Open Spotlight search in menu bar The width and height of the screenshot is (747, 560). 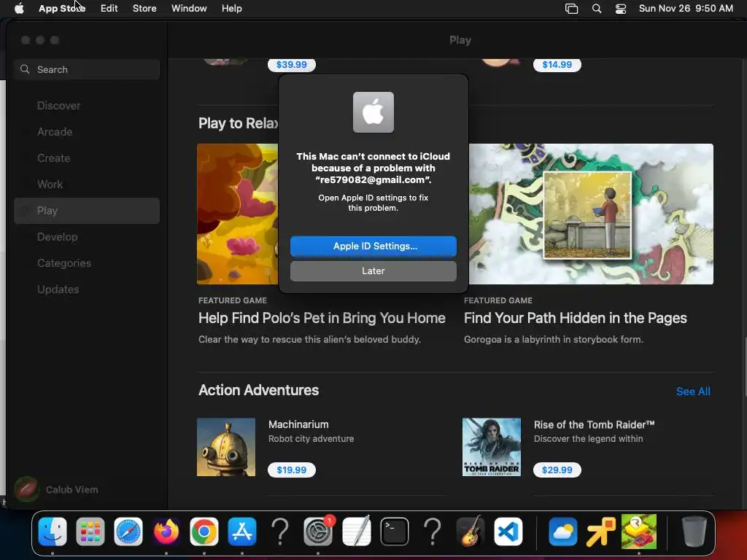point(597,9)
